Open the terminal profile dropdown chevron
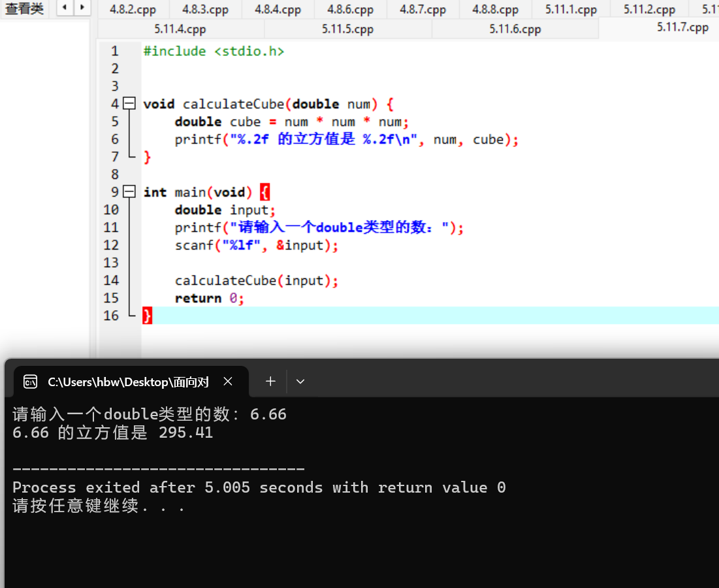The image size is (719, 588). 300,382
